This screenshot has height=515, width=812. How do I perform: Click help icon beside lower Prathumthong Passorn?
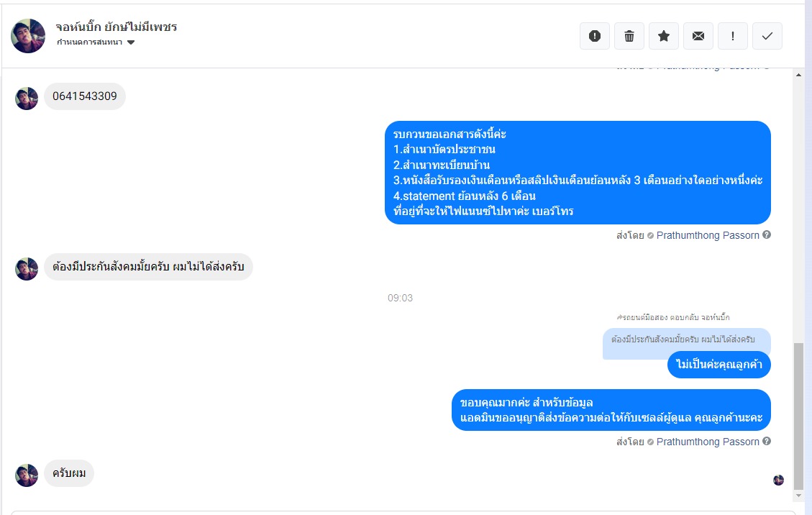(x=767, y=441)
